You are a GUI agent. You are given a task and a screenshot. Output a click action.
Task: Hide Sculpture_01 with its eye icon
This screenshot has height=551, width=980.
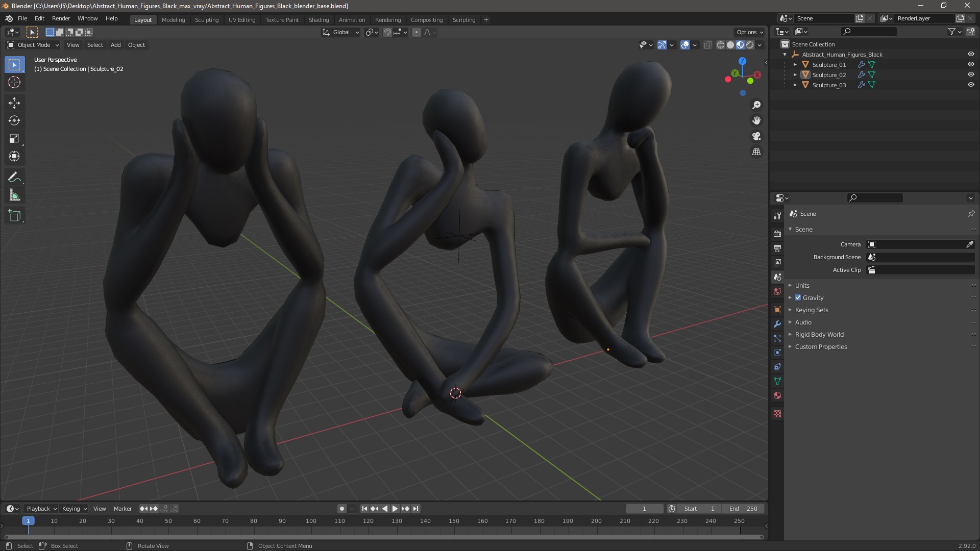point(971,65)
